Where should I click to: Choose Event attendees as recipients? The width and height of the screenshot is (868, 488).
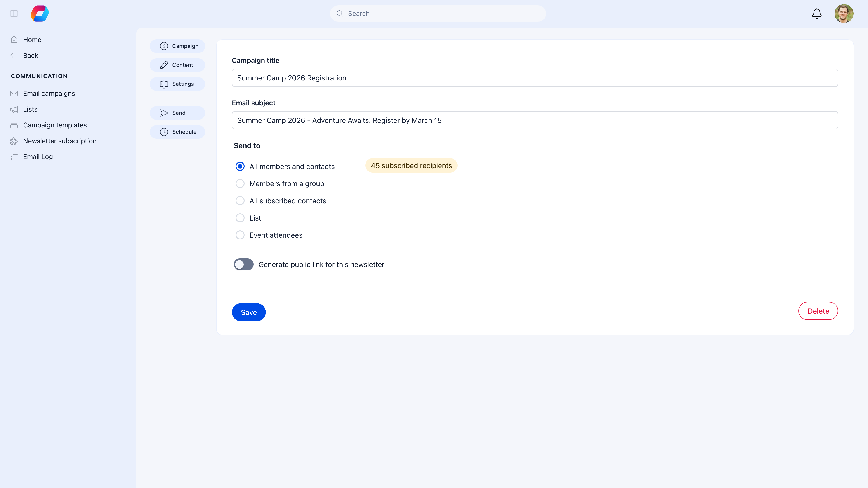coord(240,235)
